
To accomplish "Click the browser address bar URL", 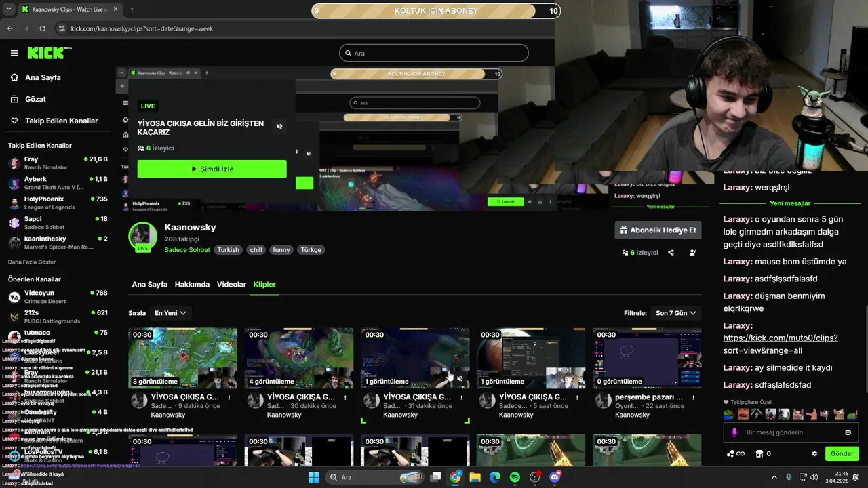I will click(x=142, y=28).
